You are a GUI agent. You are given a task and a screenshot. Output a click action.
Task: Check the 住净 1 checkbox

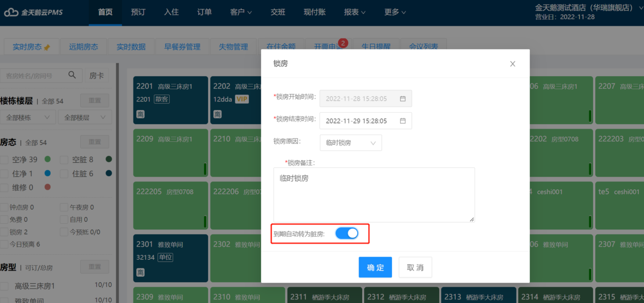point(5,173)
